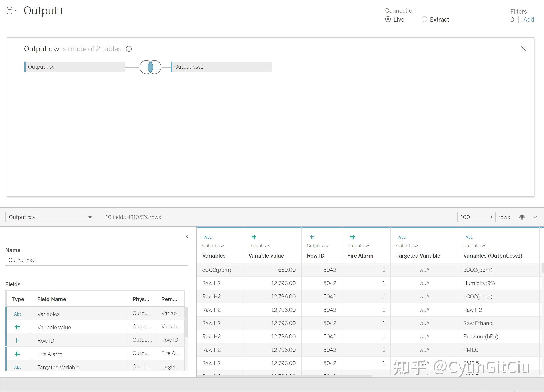544x392 pixels.
Task: Click the inner join Venn diagram icon
Action: tap(150, 67)
